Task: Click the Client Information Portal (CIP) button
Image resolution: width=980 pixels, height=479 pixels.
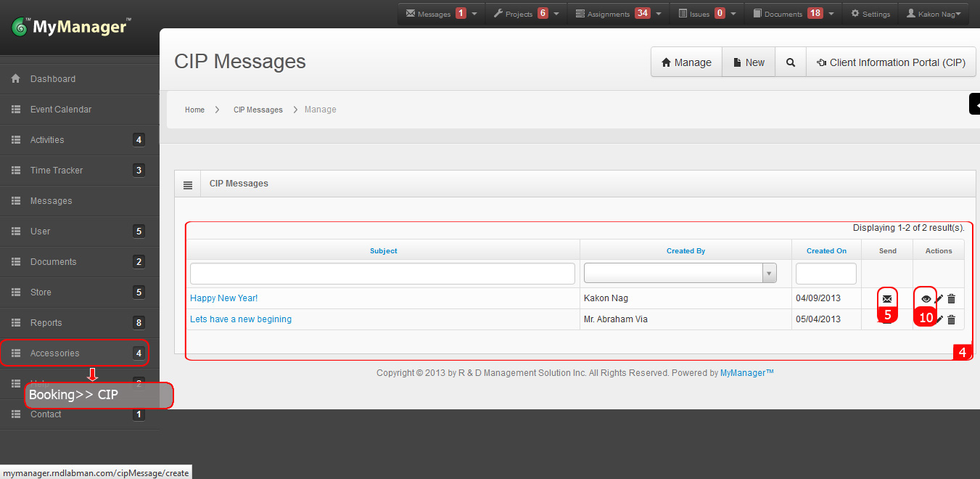Action: pos(891,62)
